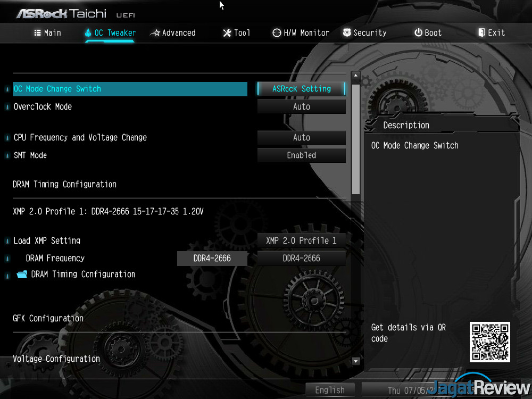Switch OC Mode Change Switch setting
Screen dimensions: 532x399
[301, 89]
